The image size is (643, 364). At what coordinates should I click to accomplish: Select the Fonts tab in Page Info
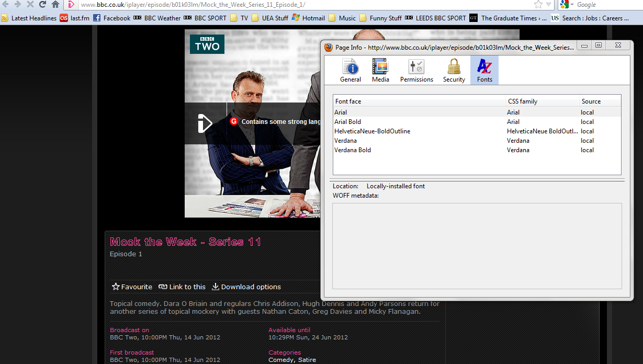[x=484, y=70]
